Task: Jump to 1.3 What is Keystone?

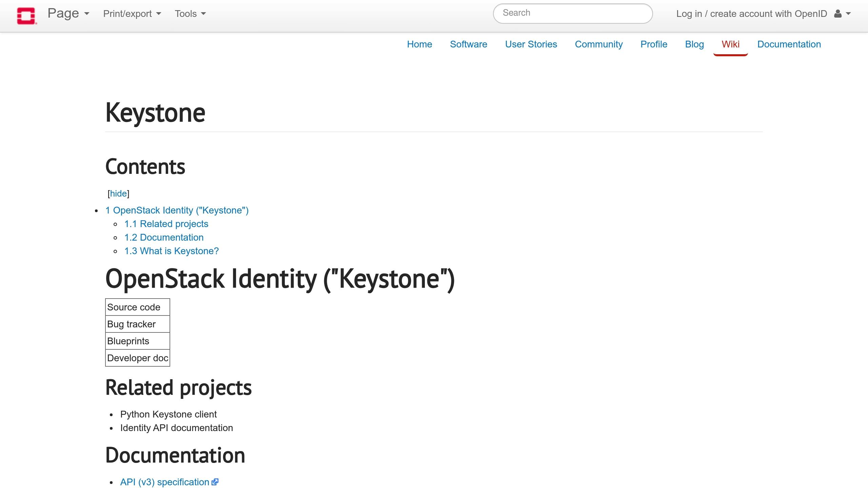Action: pos(172,251)
